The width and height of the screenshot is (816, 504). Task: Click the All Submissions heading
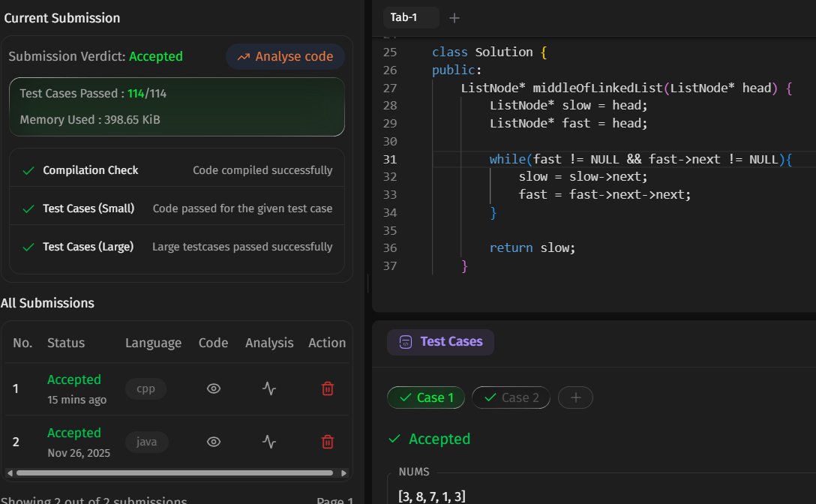pyautogui.click(x=47, y=303)
